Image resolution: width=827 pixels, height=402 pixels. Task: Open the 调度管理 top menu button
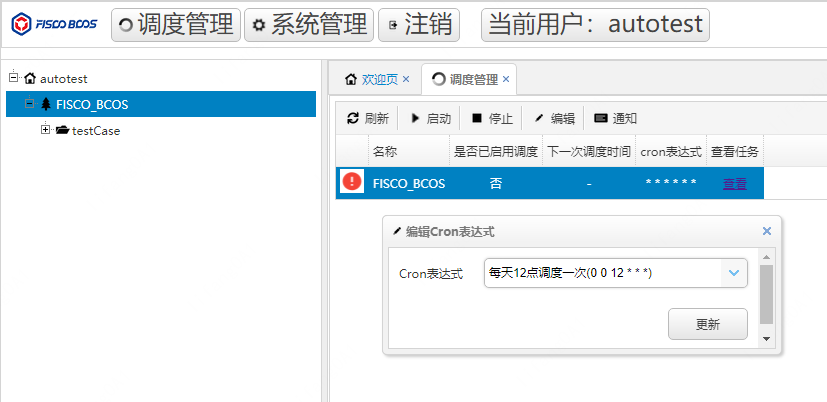point(176,25)
